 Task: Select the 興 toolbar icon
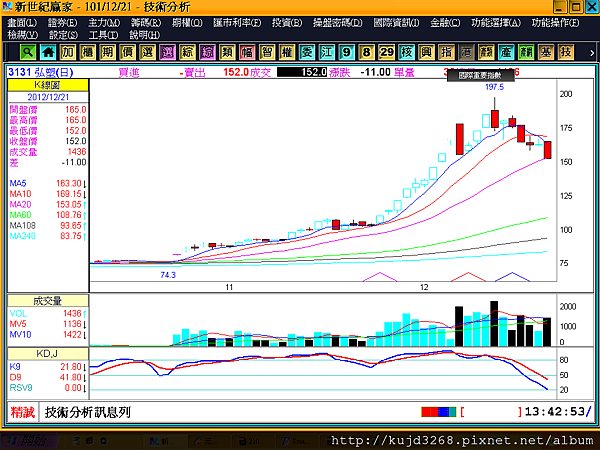click(426, 52)
